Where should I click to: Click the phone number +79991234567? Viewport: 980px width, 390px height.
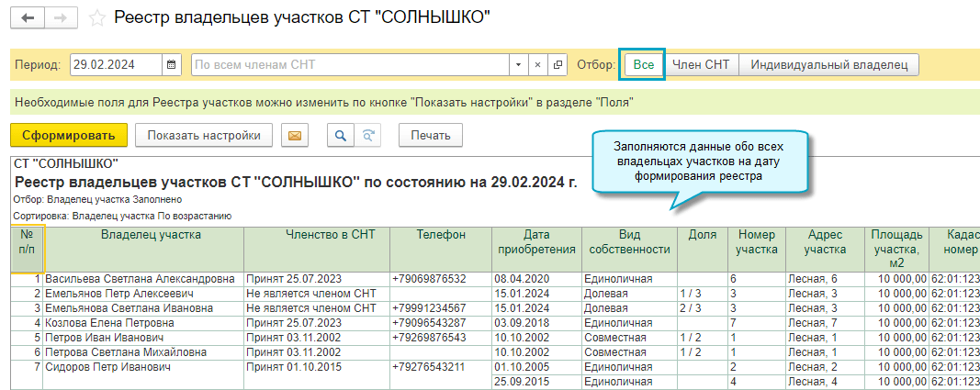(441, 308)
